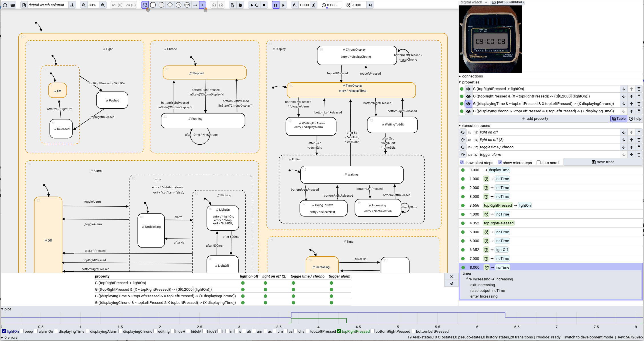This screenshot has width=644, height=341.
Task: Select the shallow history (H) tool
Action: 179,5
